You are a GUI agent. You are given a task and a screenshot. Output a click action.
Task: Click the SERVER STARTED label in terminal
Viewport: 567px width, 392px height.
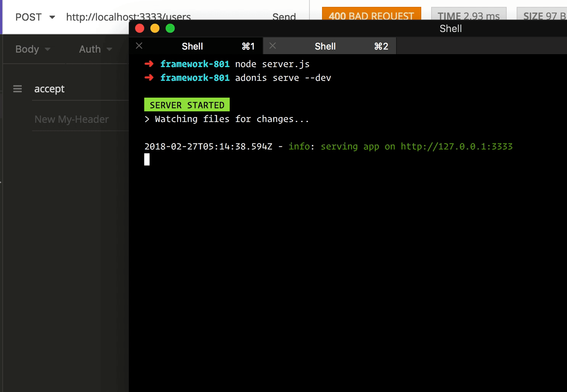tap(187, 105)
